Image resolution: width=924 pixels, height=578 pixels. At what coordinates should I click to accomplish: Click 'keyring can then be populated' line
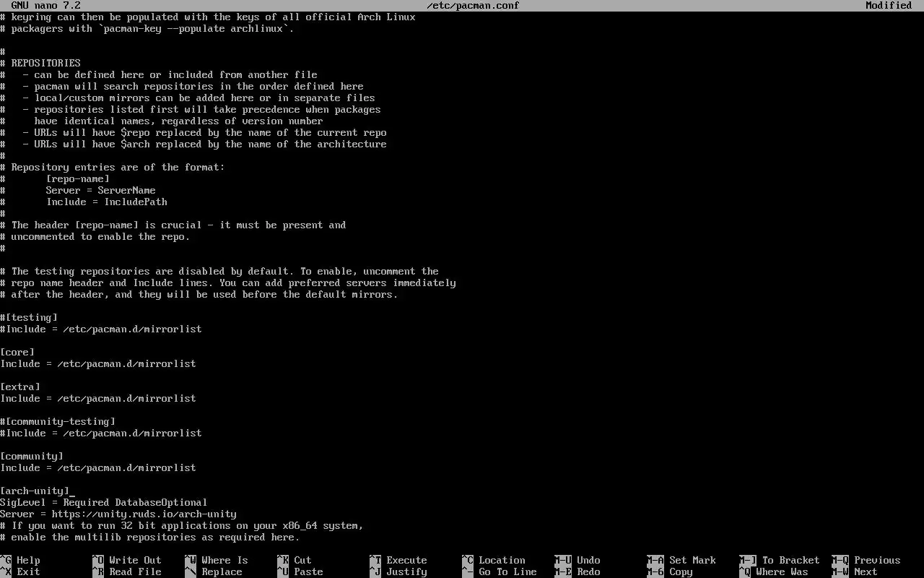tap(208, 17)
